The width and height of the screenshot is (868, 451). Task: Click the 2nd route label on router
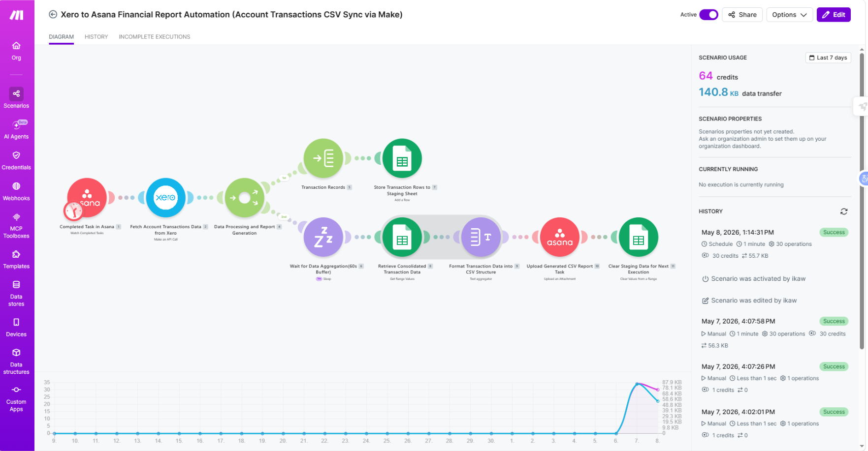(284, 217)
